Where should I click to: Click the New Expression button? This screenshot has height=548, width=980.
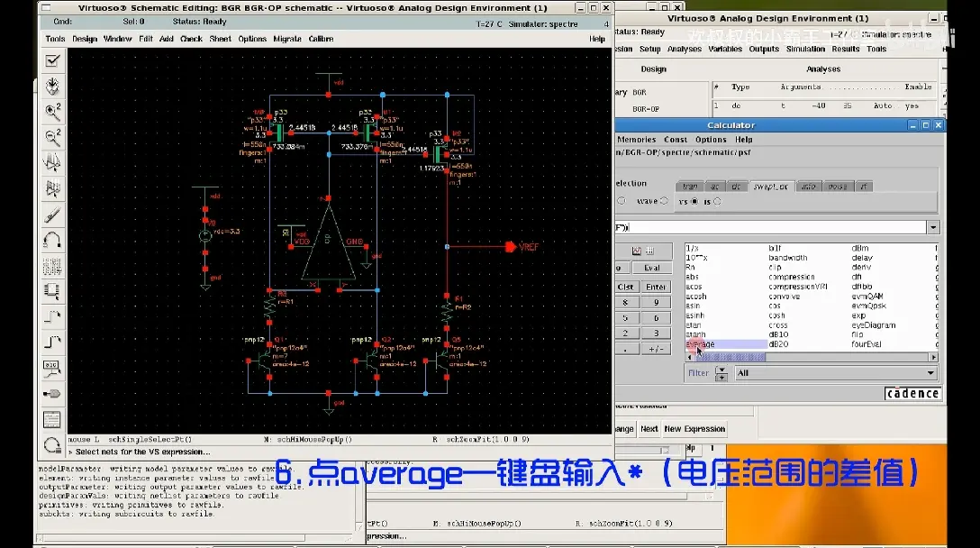point(694,429)
